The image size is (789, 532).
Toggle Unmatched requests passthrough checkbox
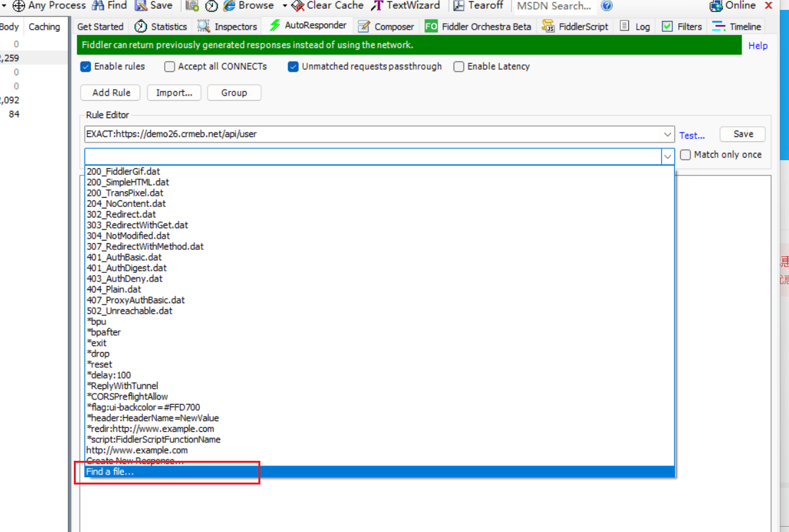pyautogui.click(x=293, y=67)
